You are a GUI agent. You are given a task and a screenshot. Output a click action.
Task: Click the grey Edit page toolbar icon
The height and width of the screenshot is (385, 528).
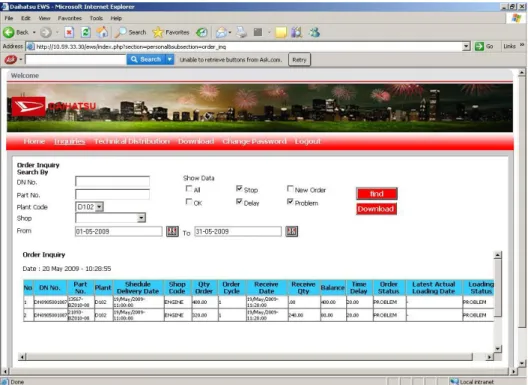tap(258, 32)
